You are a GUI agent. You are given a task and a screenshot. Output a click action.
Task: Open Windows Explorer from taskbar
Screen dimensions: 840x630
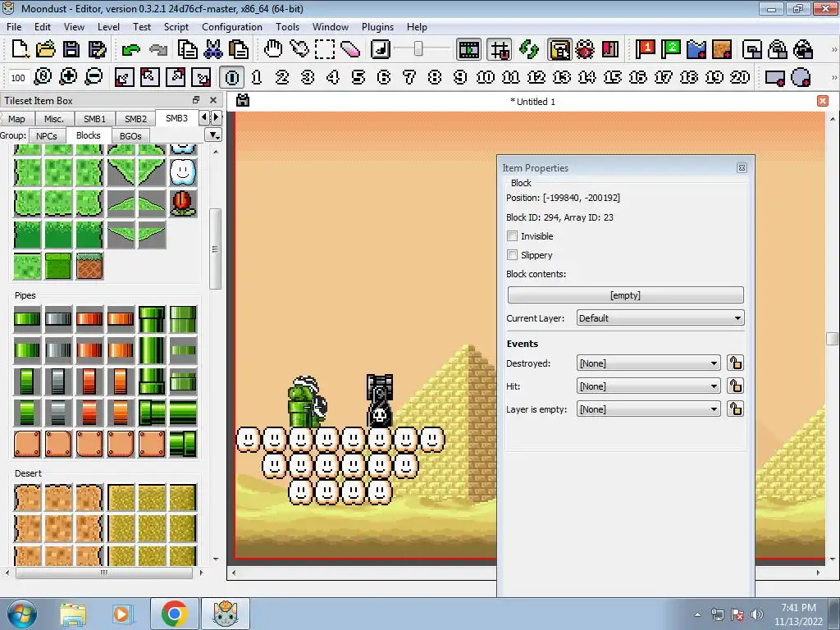[73, 614]
